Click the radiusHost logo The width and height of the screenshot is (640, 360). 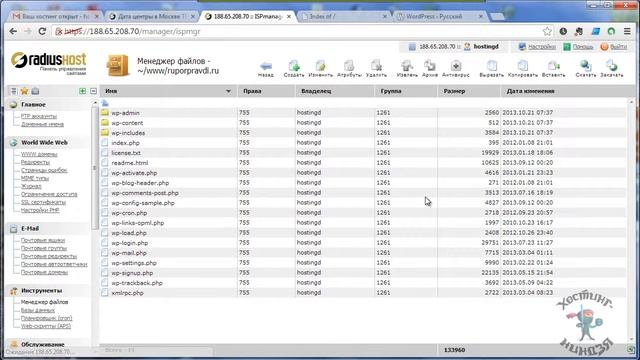coord(49,63)
